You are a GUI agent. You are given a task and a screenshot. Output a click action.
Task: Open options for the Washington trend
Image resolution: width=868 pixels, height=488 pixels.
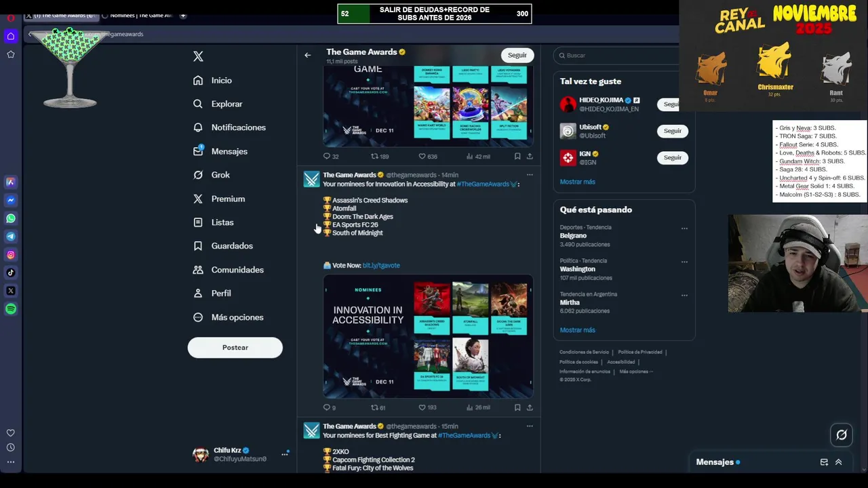click(684, 262)
